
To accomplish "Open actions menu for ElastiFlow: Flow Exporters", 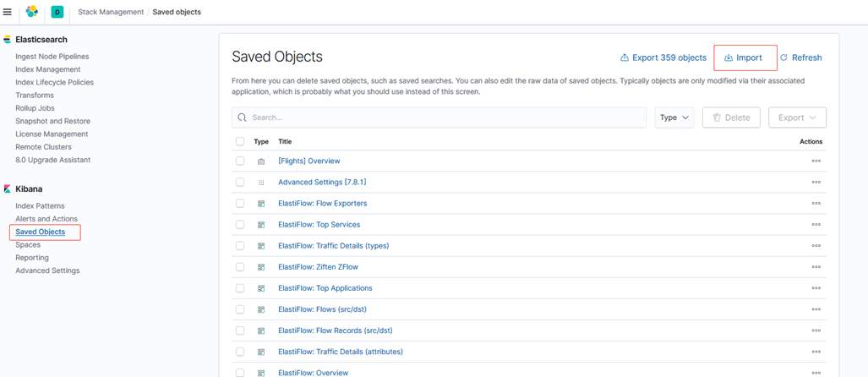I will tap(816, 203).
